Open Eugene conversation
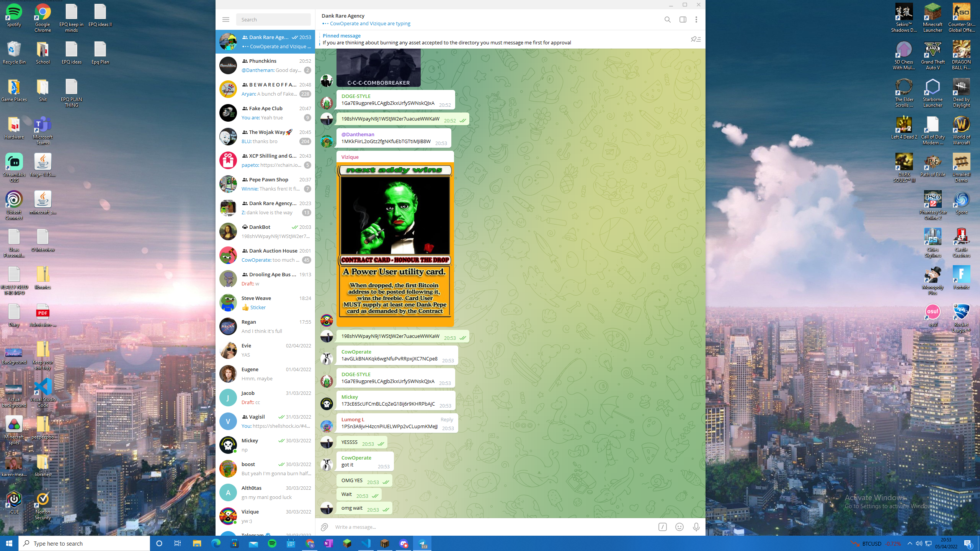Image resolution: width=980 pixels, height=551 pixels. (265, 374)
